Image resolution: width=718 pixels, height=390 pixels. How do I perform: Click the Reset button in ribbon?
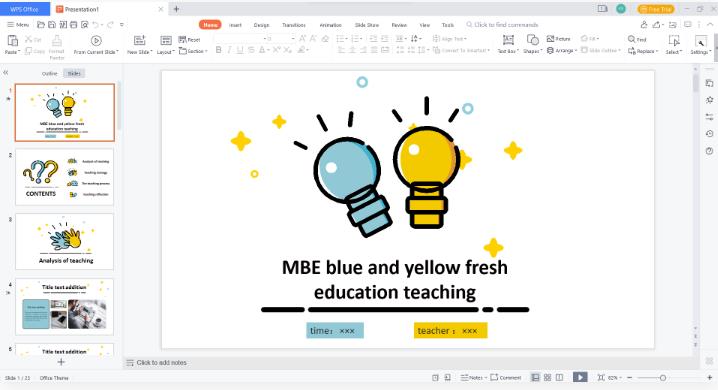[189, 40]
